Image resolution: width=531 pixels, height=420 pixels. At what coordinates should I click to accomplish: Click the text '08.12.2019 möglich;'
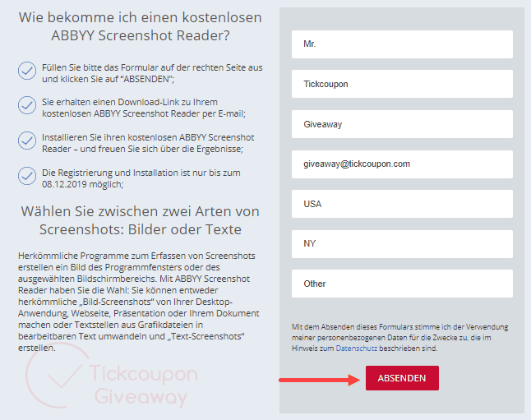(x=83, y=184)
